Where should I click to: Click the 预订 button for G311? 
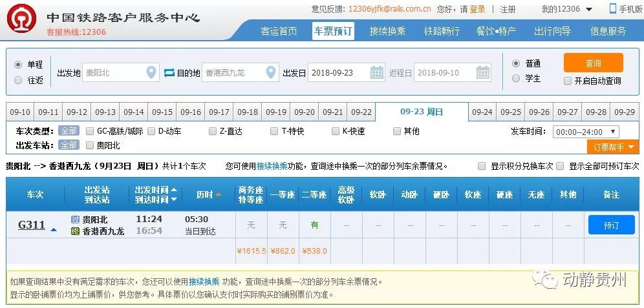[611, 225]
